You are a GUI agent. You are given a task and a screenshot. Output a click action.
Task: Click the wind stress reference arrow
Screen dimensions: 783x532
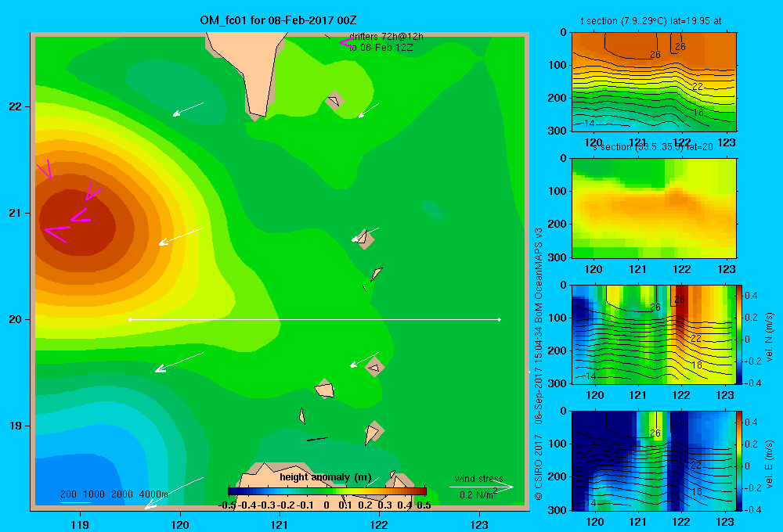coord(481,487)
